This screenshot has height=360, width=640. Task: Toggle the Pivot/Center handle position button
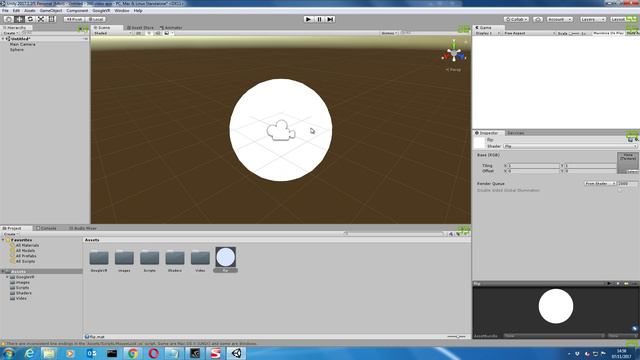coord(74,19)
